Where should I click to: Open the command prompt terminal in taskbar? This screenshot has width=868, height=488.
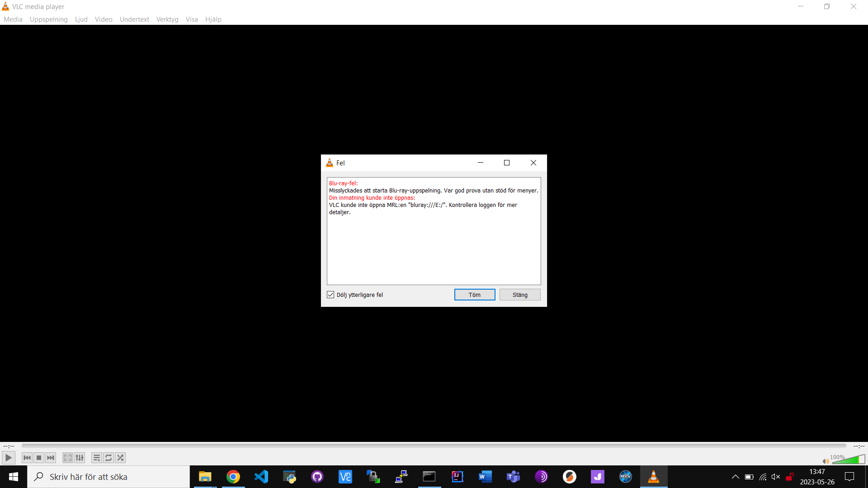pos(429,477)
